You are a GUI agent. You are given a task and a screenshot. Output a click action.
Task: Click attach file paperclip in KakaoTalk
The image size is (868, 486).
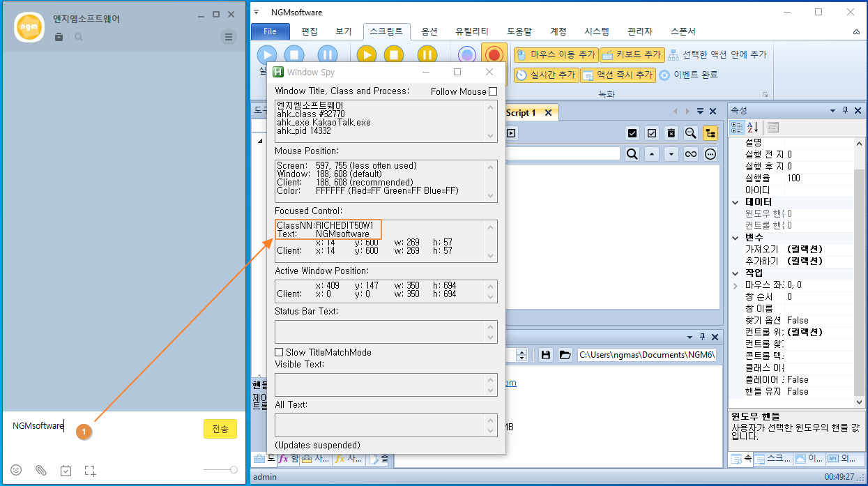pyautogui.click(x=41, y=471)
